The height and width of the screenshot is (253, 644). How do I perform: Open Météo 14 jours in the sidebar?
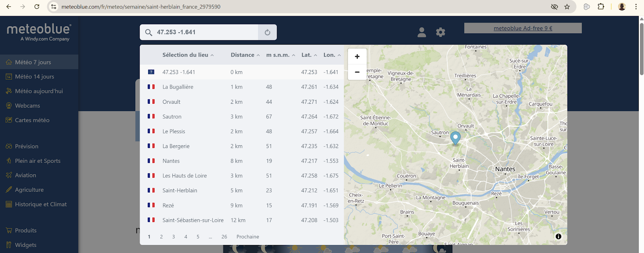click(39, 76)
